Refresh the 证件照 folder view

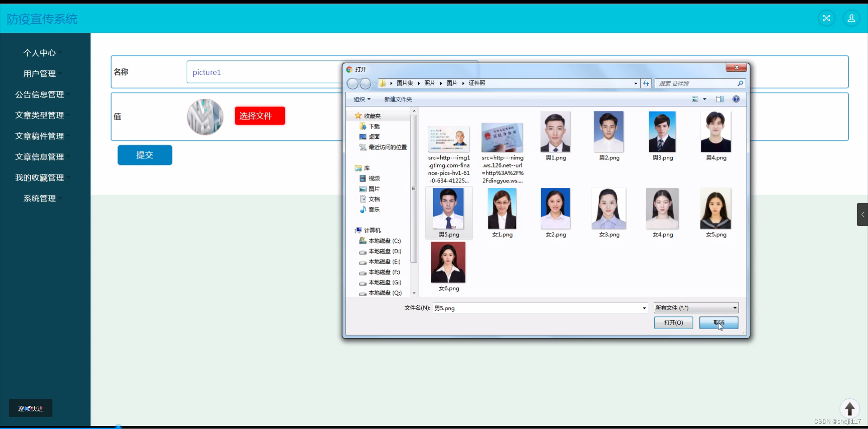(x=646, y=84)
